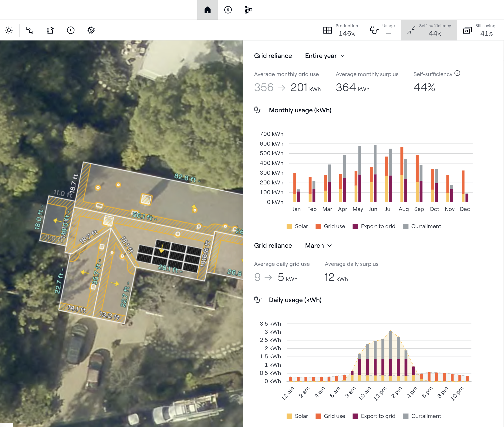Select the add building tool
Screen dimensions: 504x427
coord(50,30)
